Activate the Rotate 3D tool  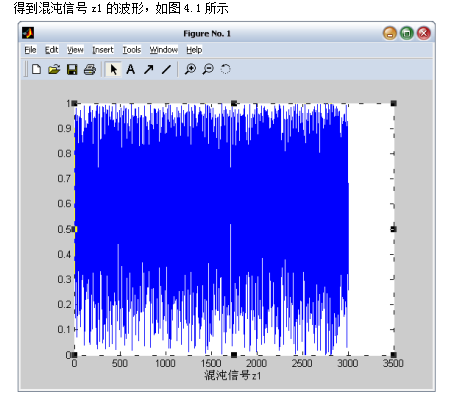tap(226, 69)
